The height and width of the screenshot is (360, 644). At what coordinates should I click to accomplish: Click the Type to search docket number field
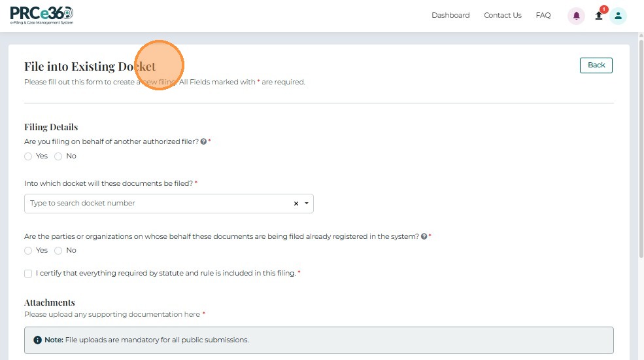tap(169, 204)
